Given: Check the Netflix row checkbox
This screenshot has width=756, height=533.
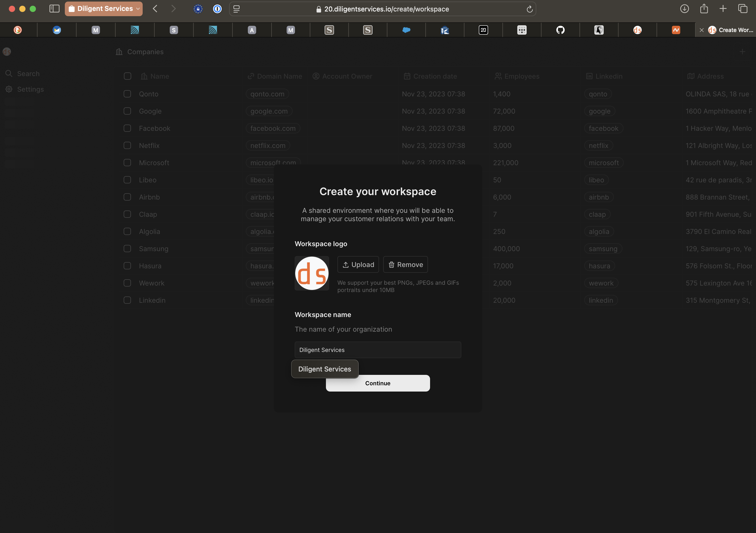Looking at the screenshot, I should (x=127, y=145).
